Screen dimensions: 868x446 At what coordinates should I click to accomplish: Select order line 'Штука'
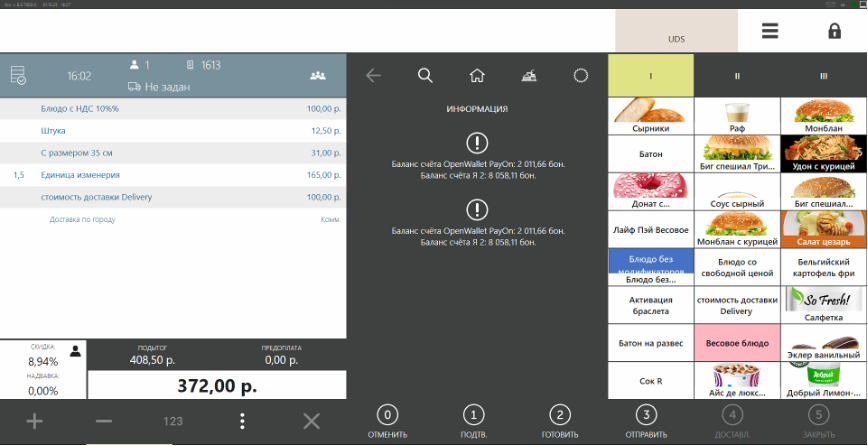click(x=173, y=131)
